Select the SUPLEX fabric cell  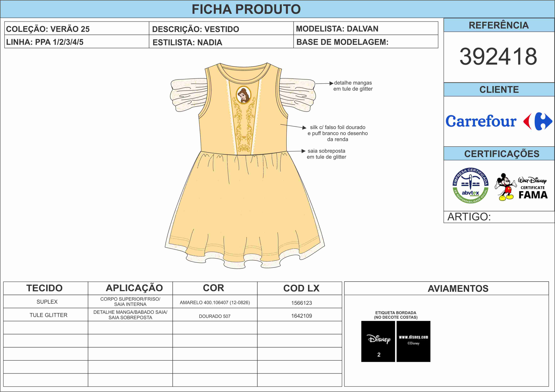point(47,302)
